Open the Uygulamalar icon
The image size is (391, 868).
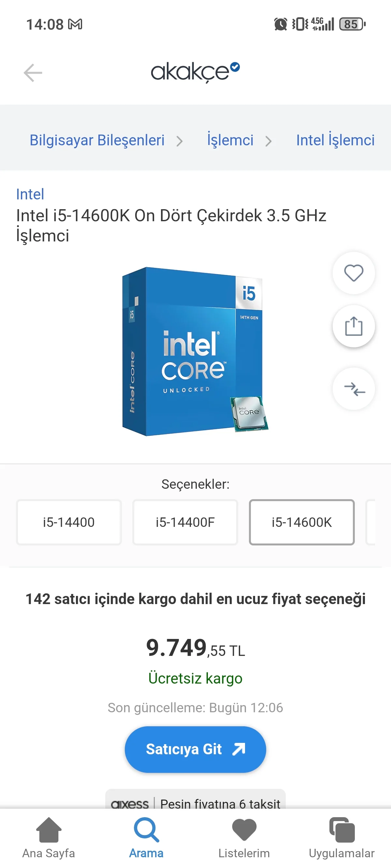click(x=342, y=830)
